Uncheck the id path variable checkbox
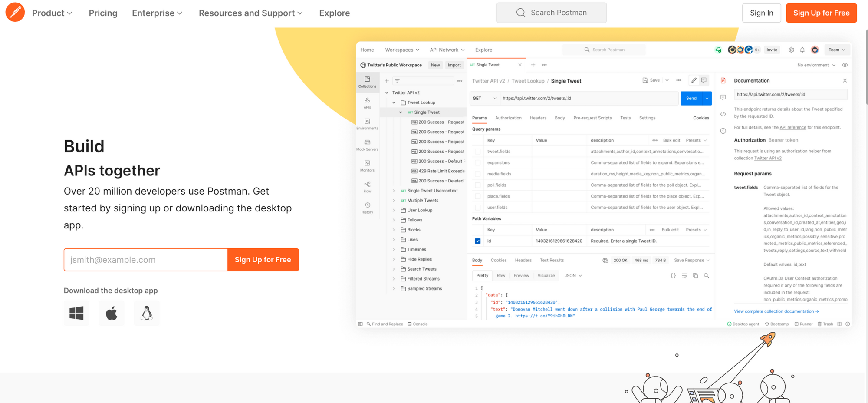868x403 pixels. pos(477,241)
